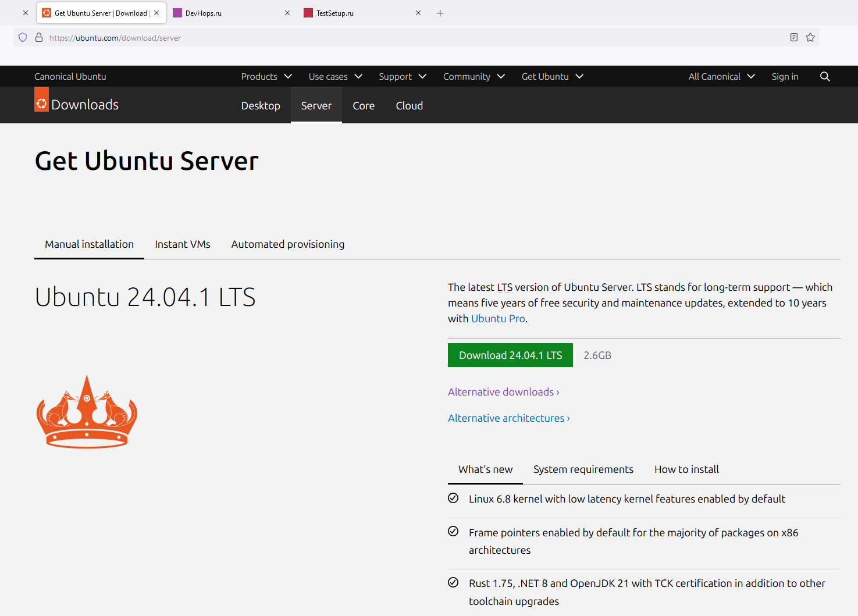Show the System requirements tab
Image resolution: width=858 pixels, height=616 pixels.
pos(583,469)
